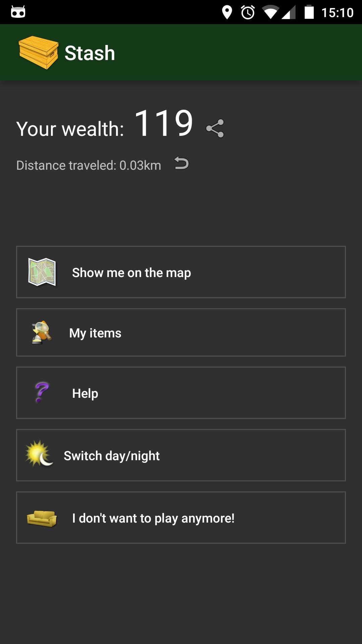Tap the battery indicator in status bar
This screenshot has height=644, width=362.
click(309, 12)
